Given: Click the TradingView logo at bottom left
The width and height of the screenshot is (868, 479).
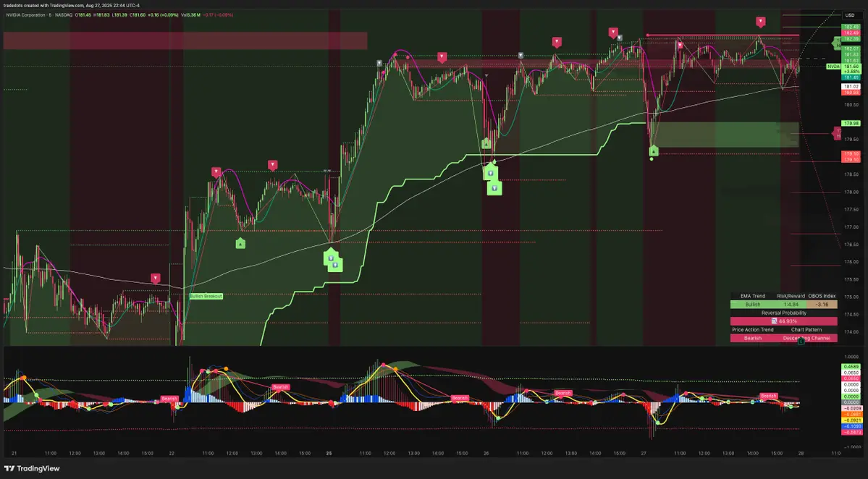Looking at the screenshot, I should click(x=32, y=468).
